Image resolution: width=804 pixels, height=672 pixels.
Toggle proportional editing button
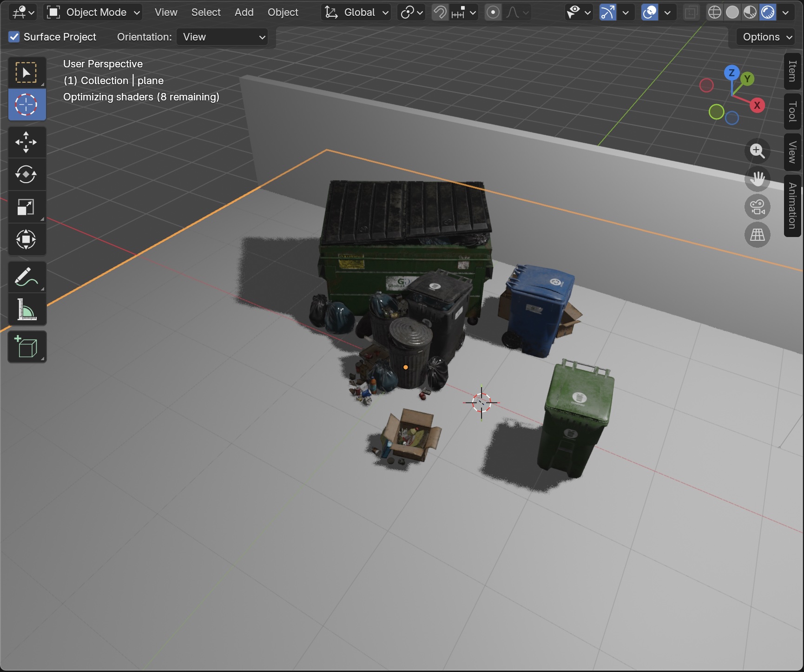493,13
